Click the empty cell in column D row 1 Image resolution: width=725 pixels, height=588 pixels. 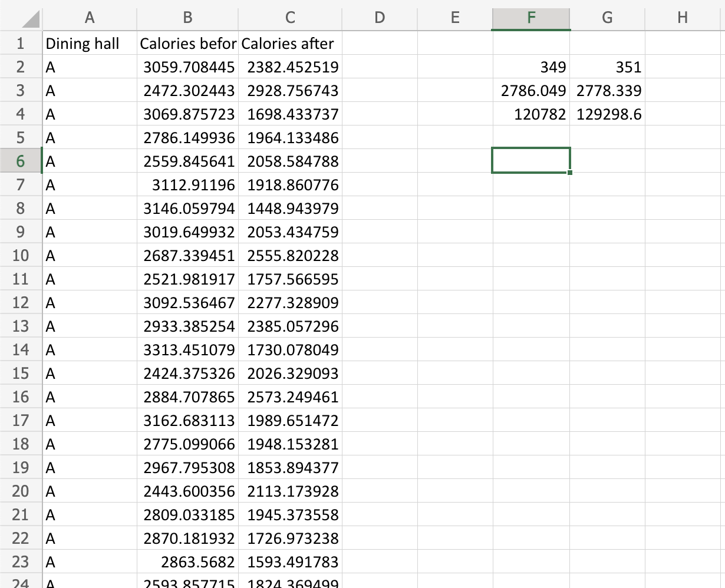tap(379, 43)
